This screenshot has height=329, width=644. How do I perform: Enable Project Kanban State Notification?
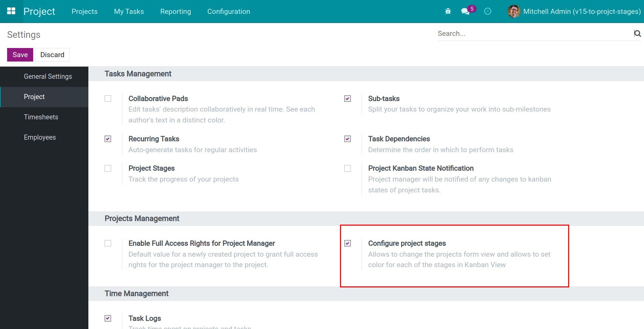click(x=347, y=168)
